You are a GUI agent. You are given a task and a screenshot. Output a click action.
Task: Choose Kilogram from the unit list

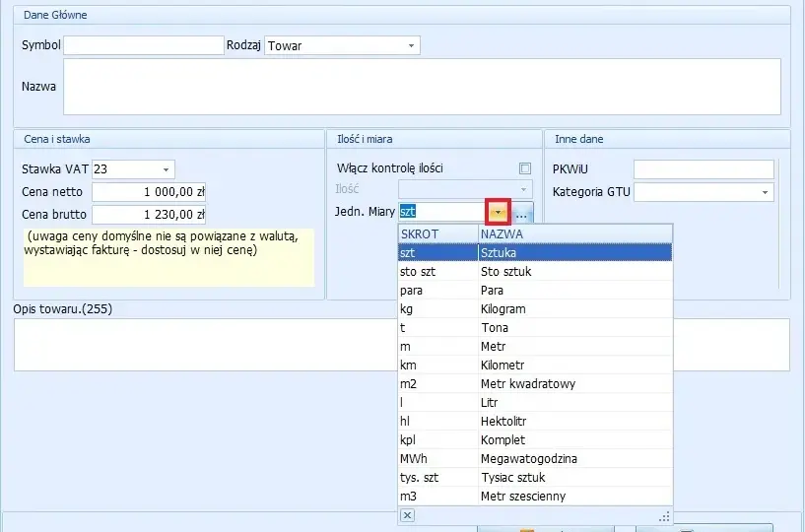[x=535, y=309]
